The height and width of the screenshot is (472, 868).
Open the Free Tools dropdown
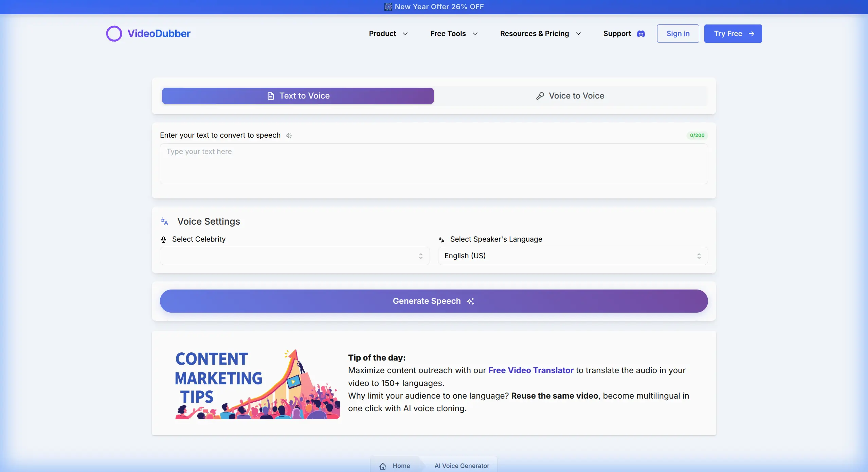454,34
